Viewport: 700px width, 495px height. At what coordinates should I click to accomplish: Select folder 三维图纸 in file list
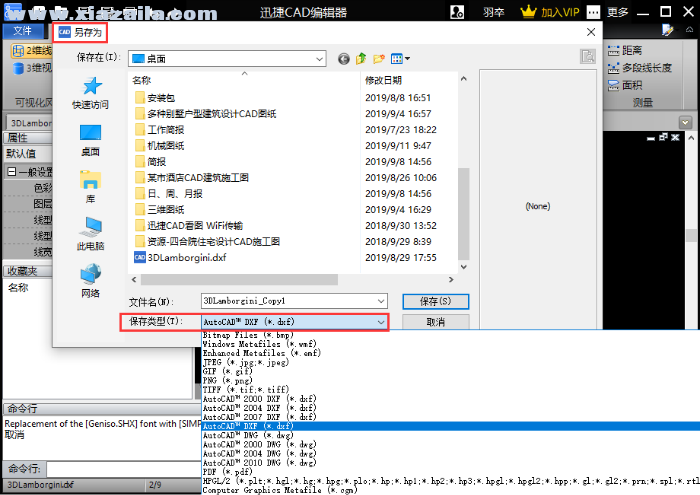pyautogui.click(x=159, y=209)
